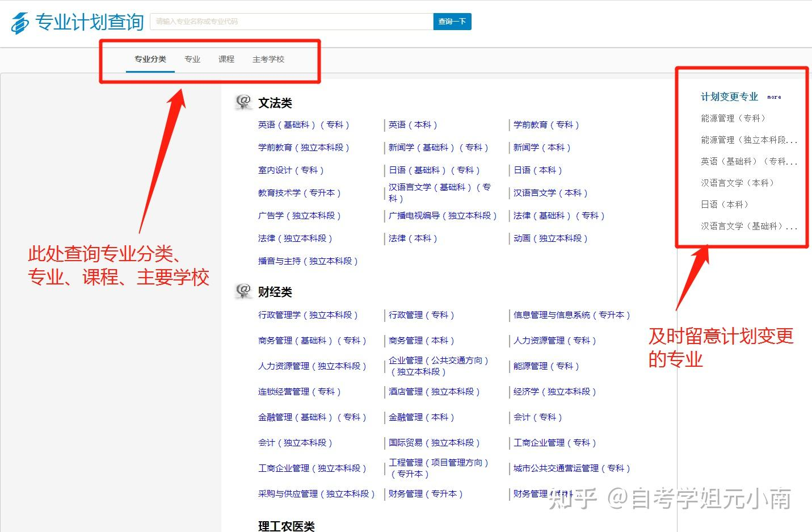Go to the 主考学校 tab

coord(268,59)
